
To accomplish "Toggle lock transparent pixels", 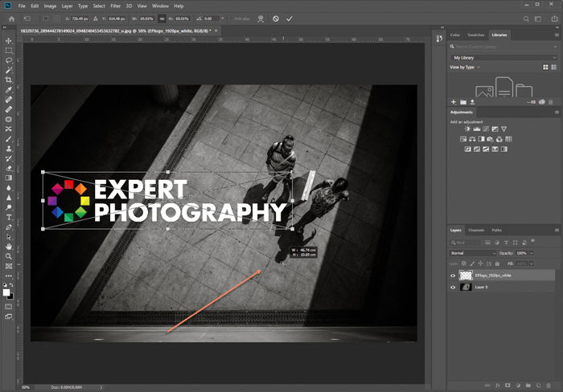I will tap(464, 263).
